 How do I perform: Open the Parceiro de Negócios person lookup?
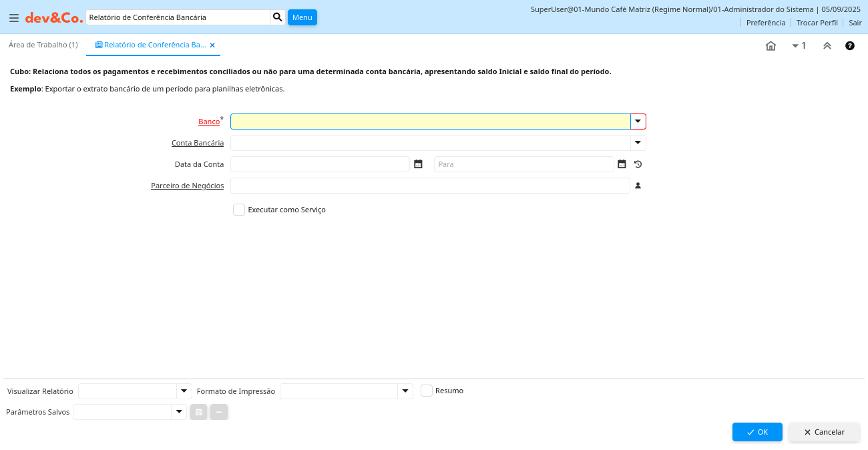point(638,186)
